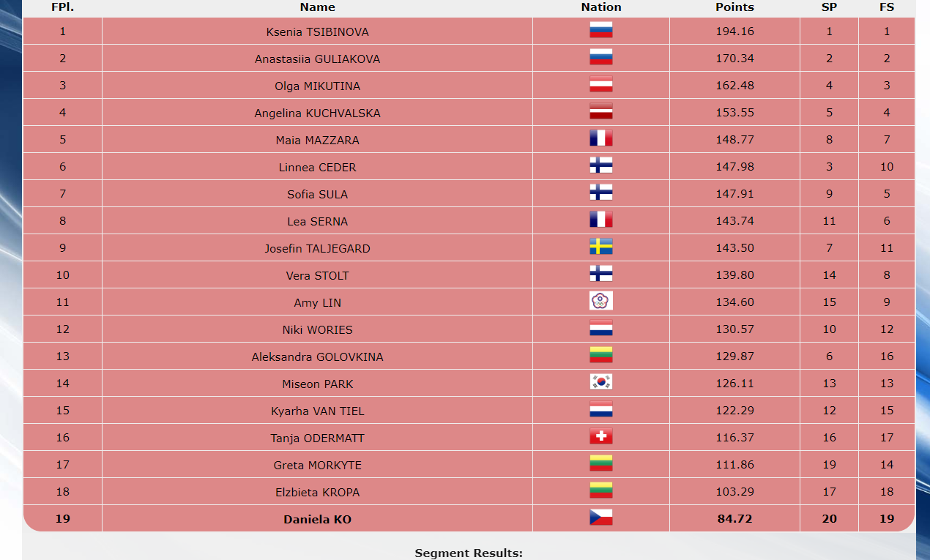Click Swedish flag for Josefin TALJEGARD
This screenshot has width=930, height=560.
(x=601, y=247)
